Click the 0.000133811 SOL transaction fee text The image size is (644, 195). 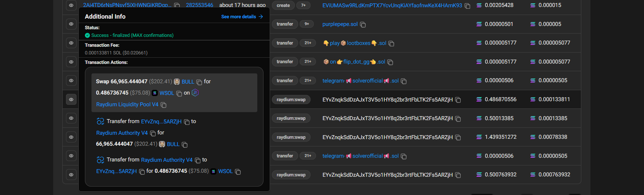tap(116, 53)
